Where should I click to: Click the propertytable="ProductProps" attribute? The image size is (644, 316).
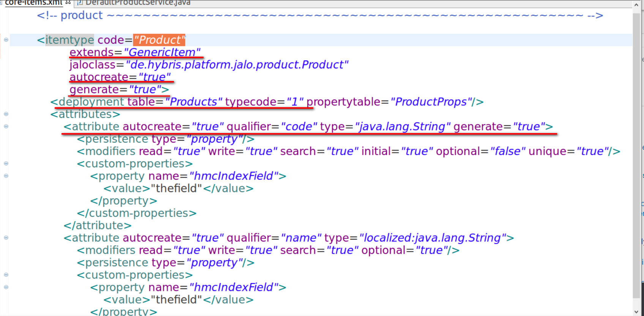(x=389, y=102)
